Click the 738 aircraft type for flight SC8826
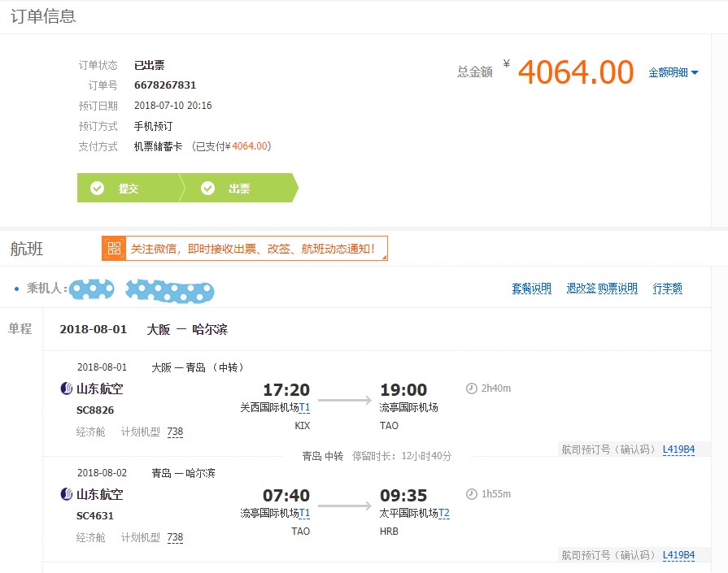This screenshot has width=728, height=573. point(175,432)
